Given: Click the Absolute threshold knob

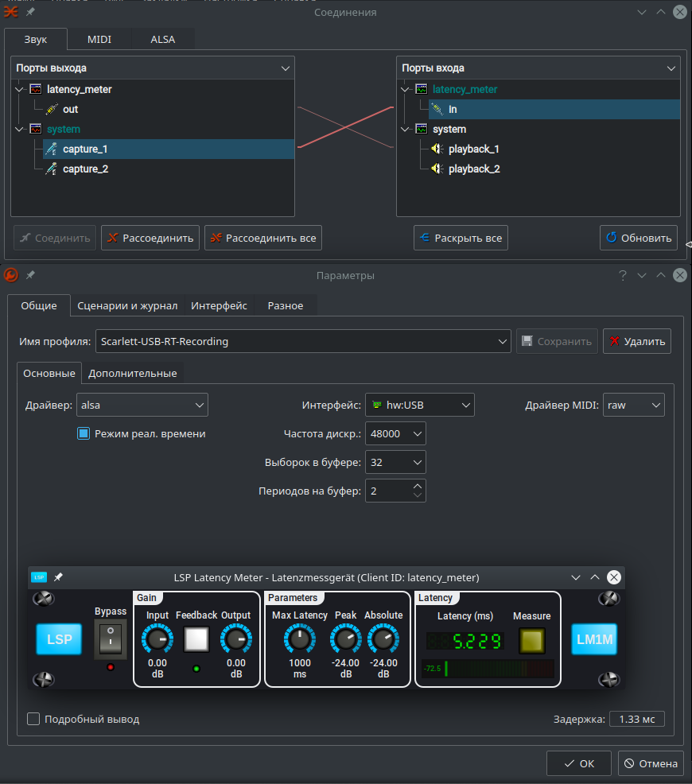Looking at the screenshot, I should 383,639.
